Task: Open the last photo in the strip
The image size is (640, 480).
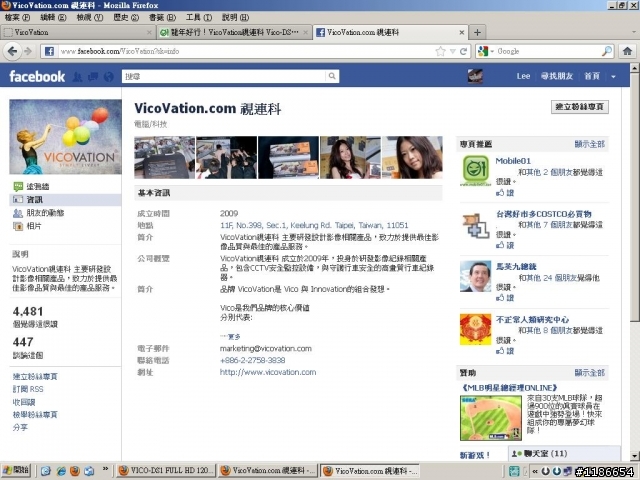Action: coord(412,158)
